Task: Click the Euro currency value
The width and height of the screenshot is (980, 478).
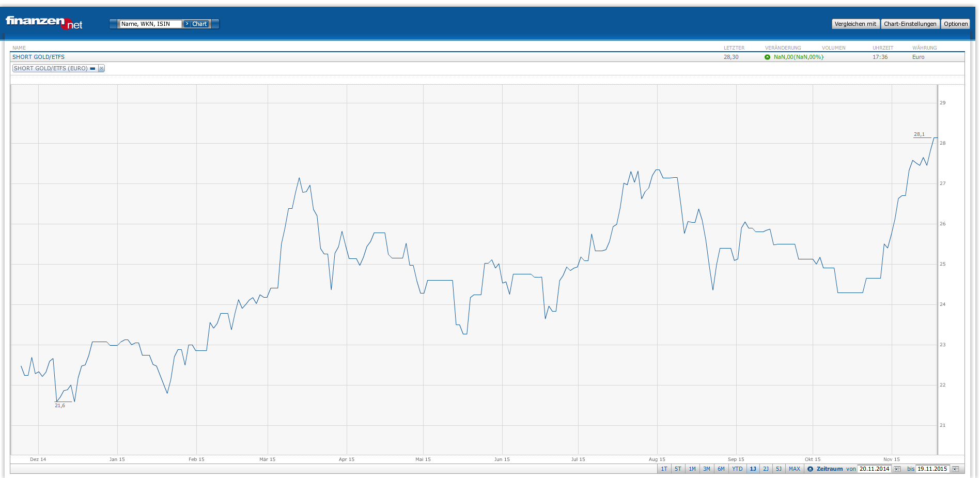Action: point(918,57)
